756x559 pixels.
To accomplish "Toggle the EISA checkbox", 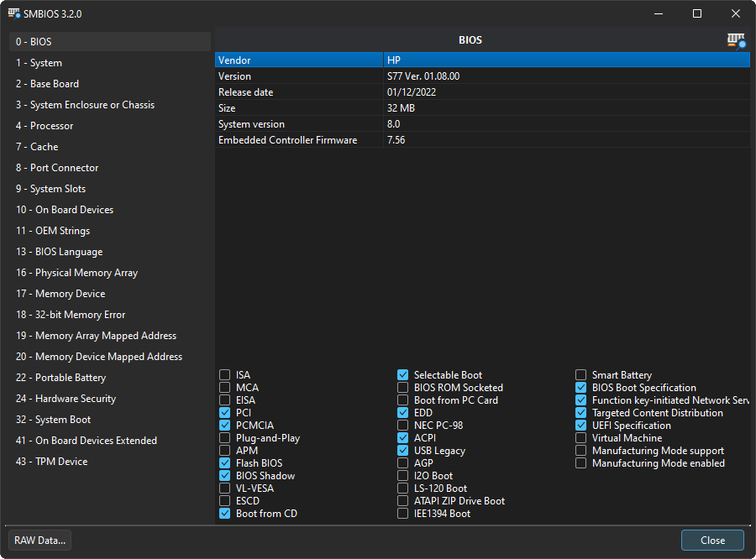I will click(x=224, y=400).
